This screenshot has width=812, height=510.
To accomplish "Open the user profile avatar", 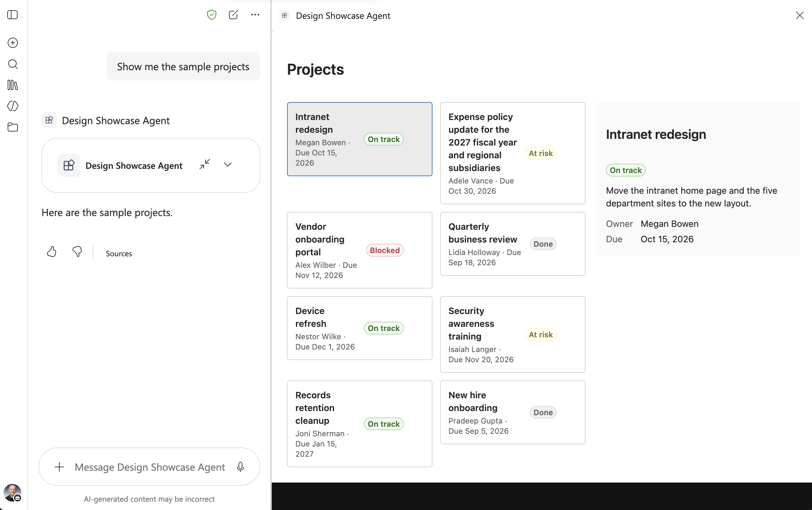I will pos(12,493).
